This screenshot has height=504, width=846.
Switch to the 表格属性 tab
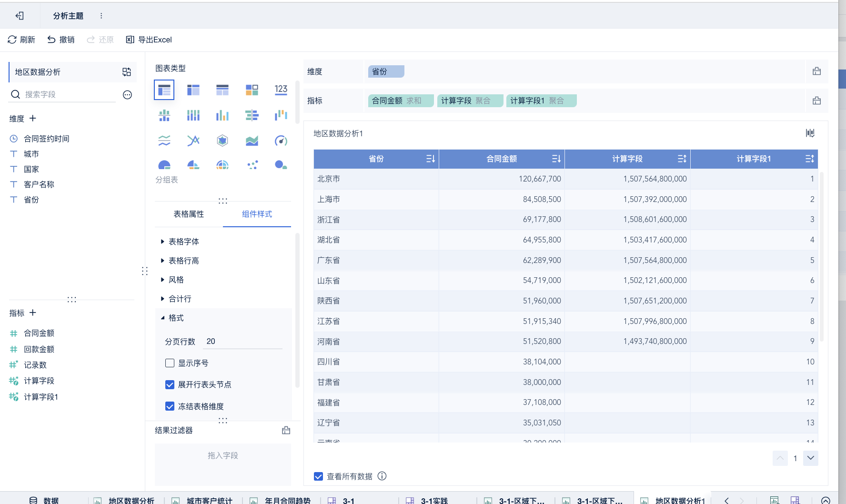[189, 214]
